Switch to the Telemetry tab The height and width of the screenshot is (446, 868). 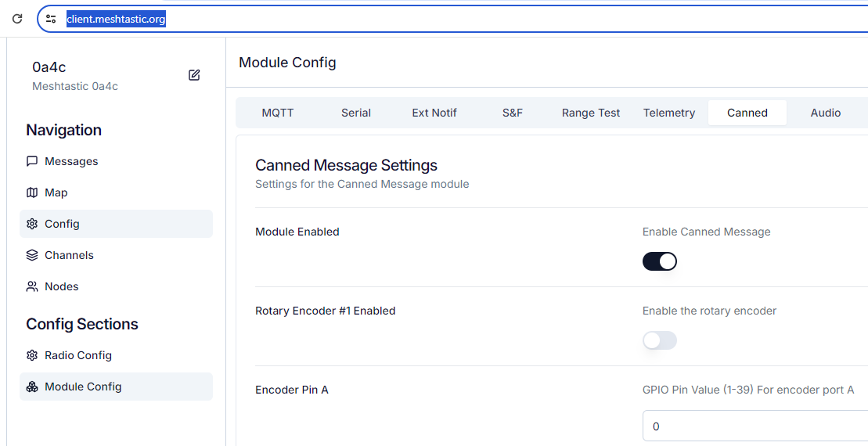pos(669,113)
